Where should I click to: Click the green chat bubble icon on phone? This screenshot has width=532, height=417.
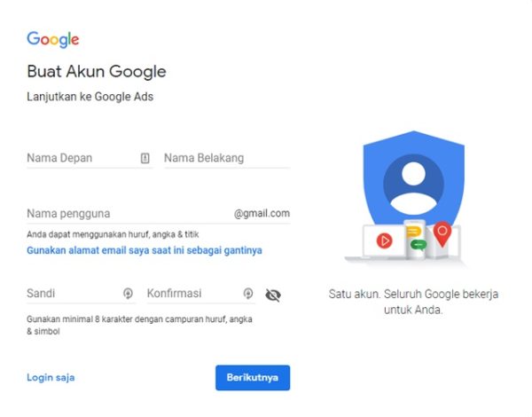coord(419,245)
